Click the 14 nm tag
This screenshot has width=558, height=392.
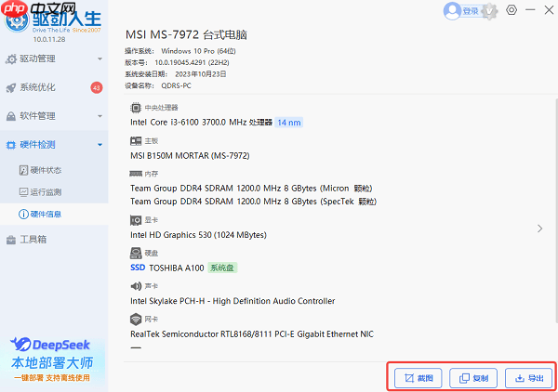(289, 123)
